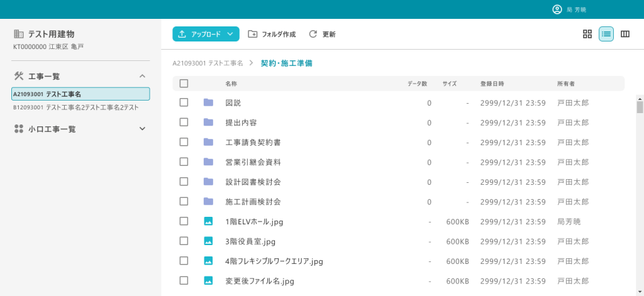Collapse the 工事一覧 section

(x=142, y=76)
